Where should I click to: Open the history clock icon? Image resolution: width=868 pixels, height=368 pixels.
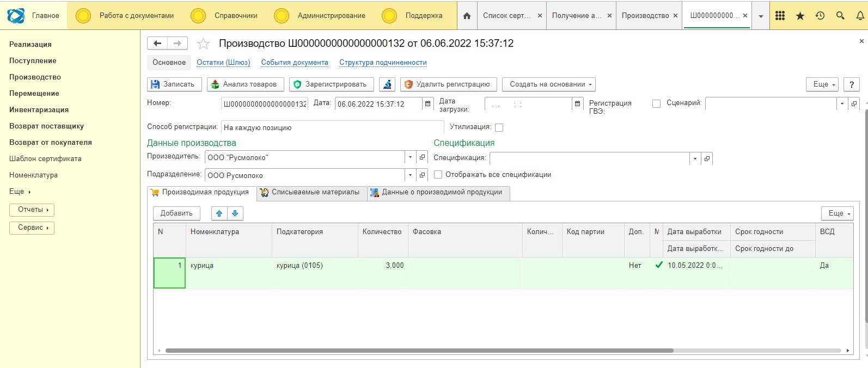click(x=820, y=16)
